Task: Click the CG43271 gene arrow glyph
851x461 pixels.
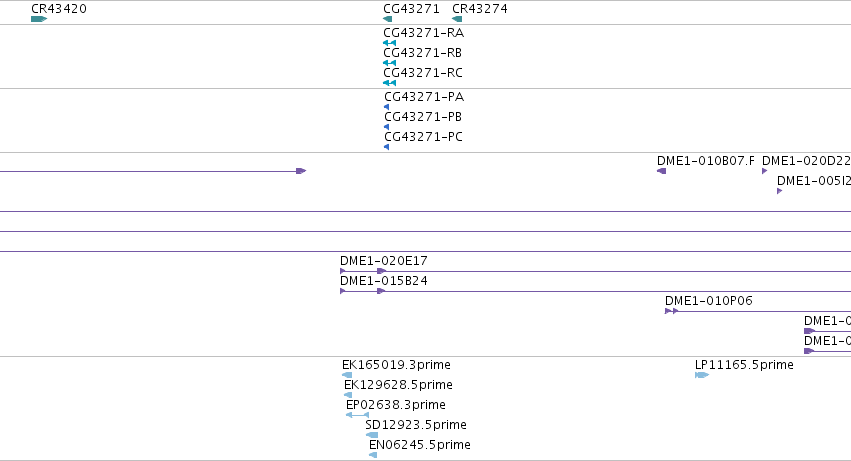Action: click(388, 19)
